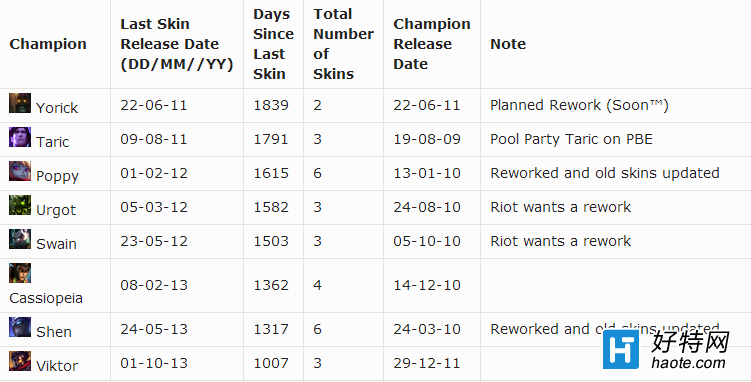
Task: Click the Cassiopeia champion portrait icon
Action: (x=20, y=273)
